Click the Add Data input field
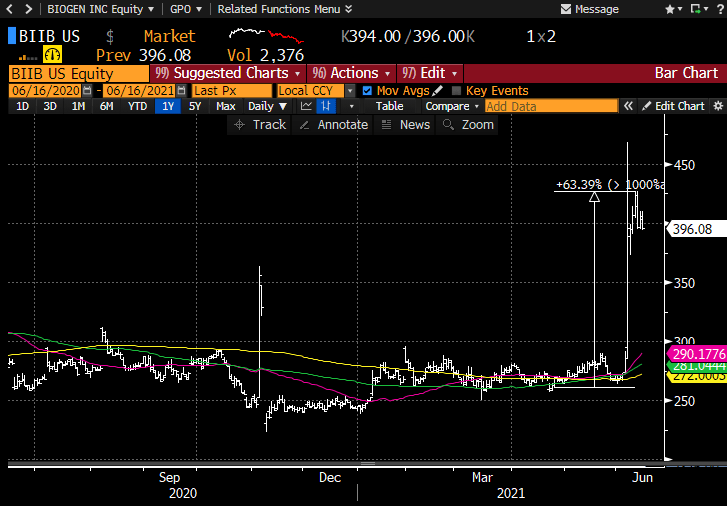This screenshot has height=506, width=727. (x=551, y=106)
